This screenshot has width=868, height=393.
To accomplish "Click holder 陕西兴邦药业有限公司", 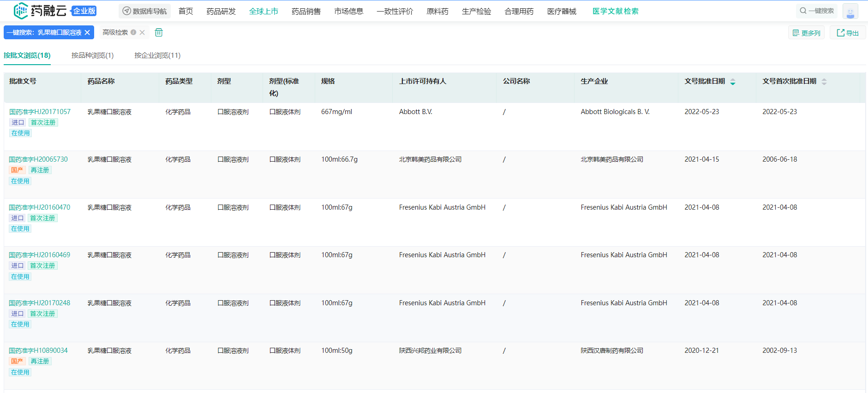I will [x=431, y=351].
